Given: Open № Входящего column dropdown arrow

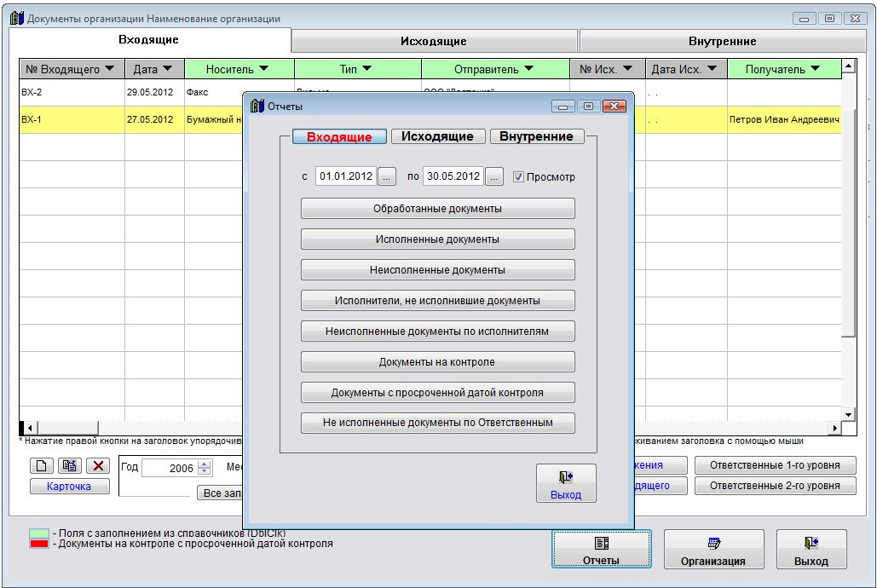Looking at the screenshot, I should click(x=110, y=68).
